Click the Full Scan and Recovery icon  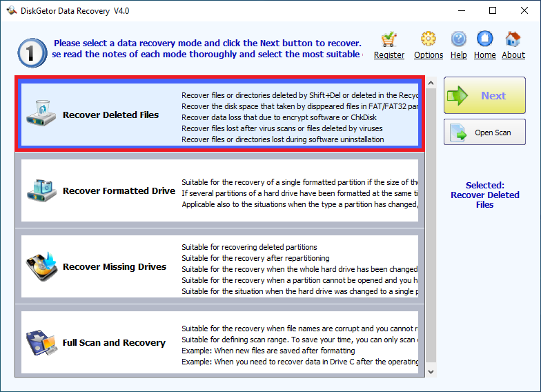43,342
